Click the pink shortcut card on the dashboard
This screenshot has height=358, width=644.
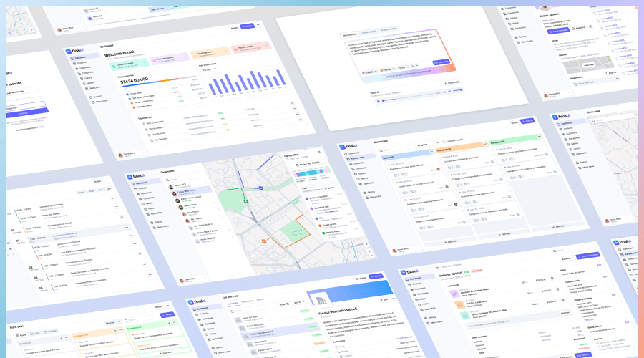[250, 47]
